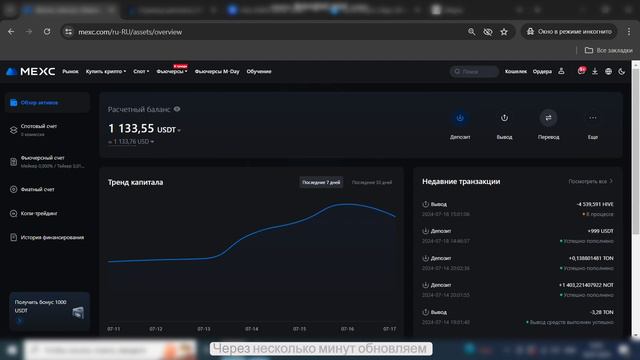Image resolution: width=640 pixels, height=360 pixels.
Task: Open notifications bell with red badge
Action: 581,71
